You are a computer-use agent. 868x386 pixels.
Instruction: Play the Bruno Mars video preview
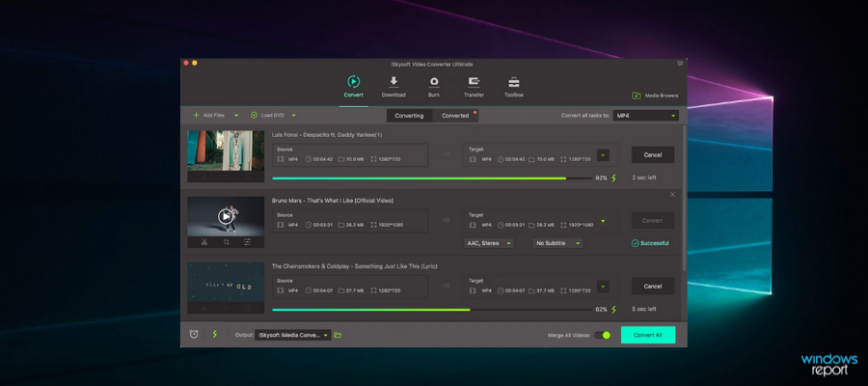[225, 216]
